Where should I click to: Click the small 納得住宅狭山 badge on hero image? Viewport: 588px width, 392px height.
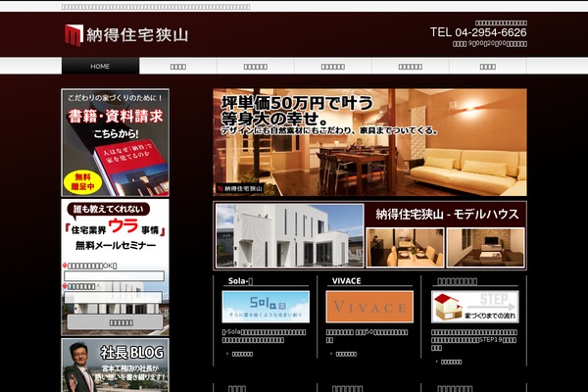[240, 188]
